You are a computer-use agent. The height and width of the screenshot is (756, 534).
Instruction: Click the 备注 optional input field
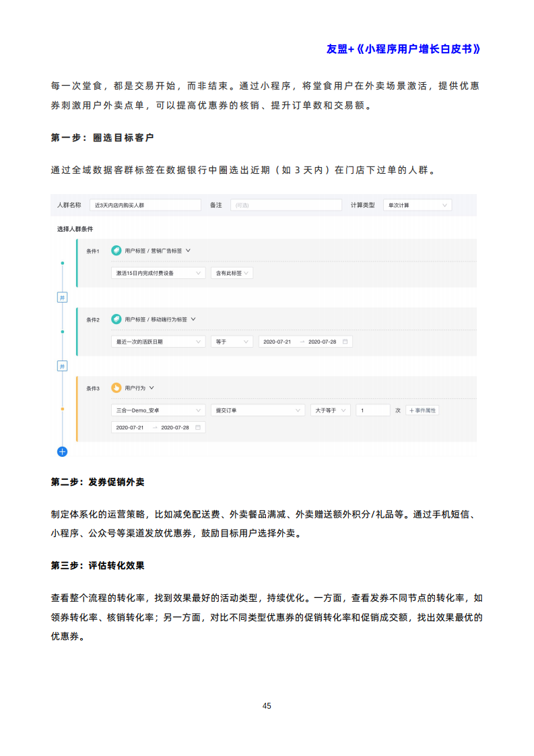(286, 205)
